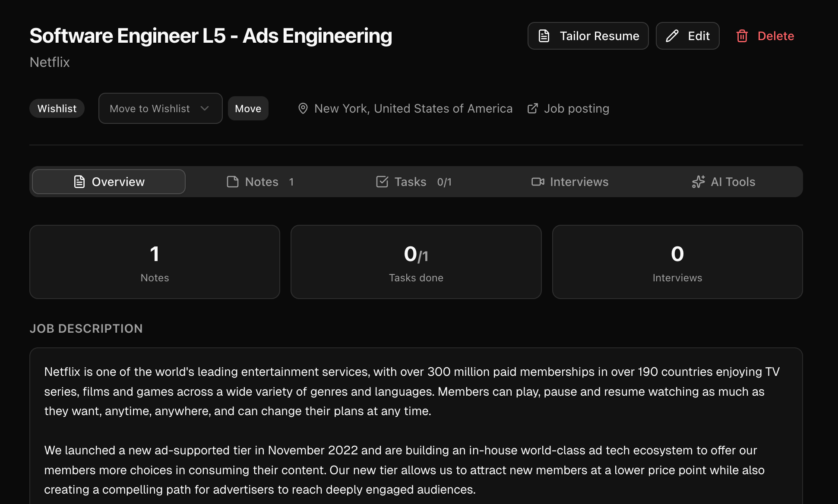
Task: Click the Tailor Resume document icon
Action: 544,36
